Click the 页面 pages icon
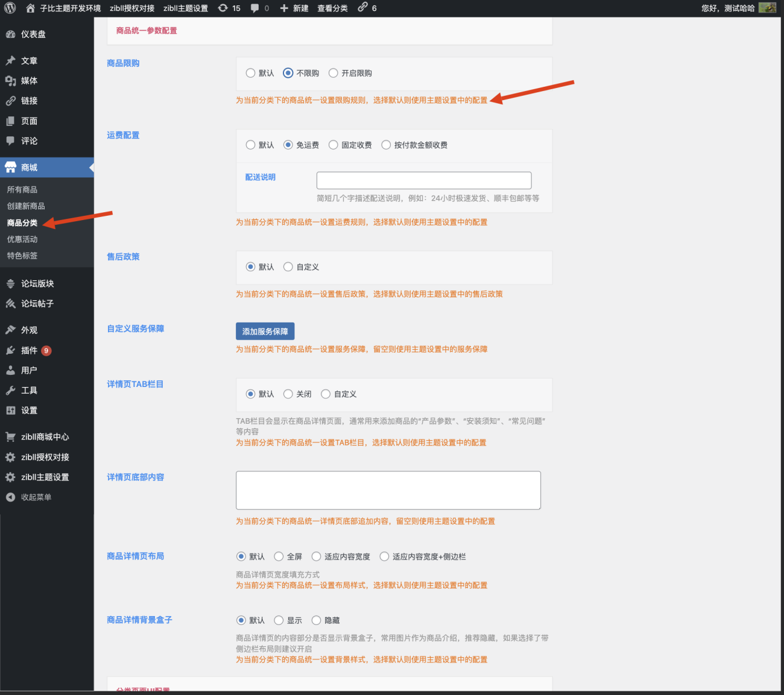This screenshot has width=784, height=695. click(x=10, y=121)
